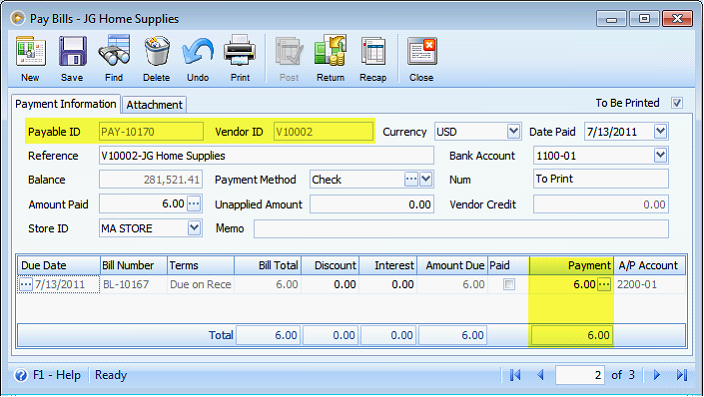
Task: Expand the Currency dropdown
Action: tap(513, 132)
